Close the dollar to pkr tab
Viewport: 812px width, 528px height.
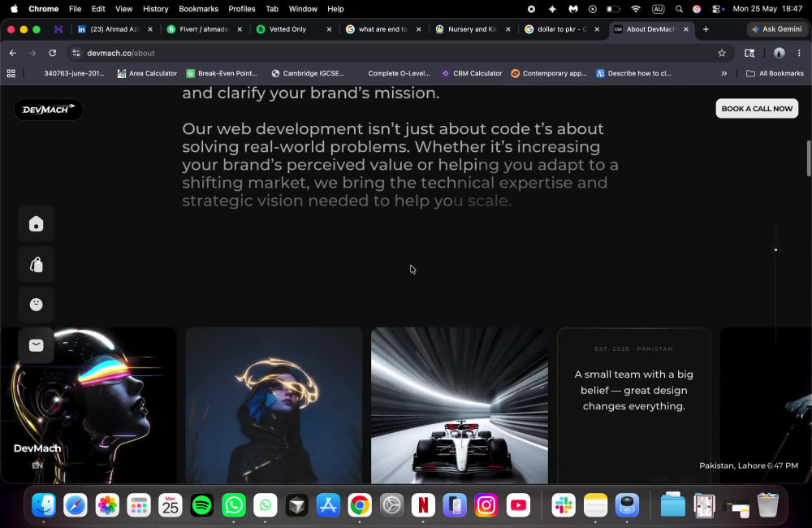pos(597,29)
